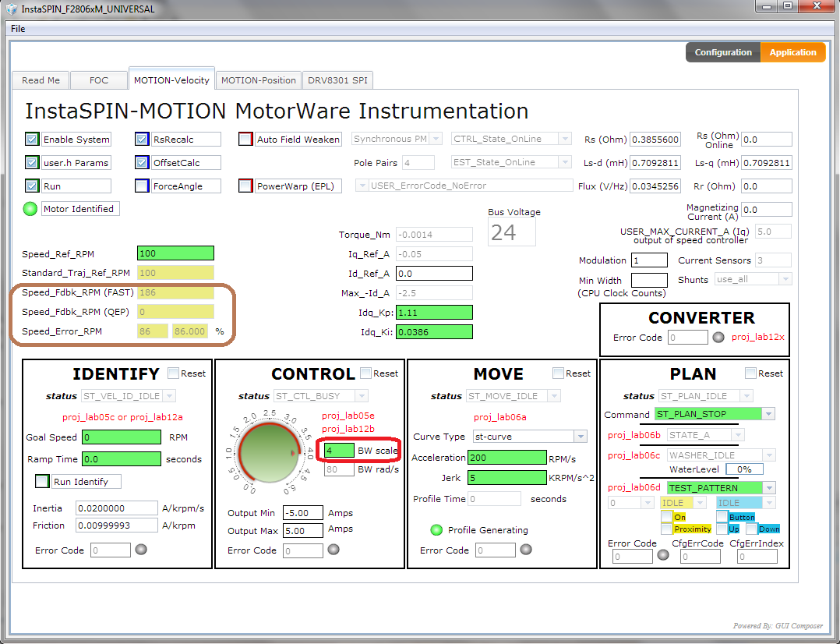Click the Speed_Ref_RPM input field

(x=176, y=253)
